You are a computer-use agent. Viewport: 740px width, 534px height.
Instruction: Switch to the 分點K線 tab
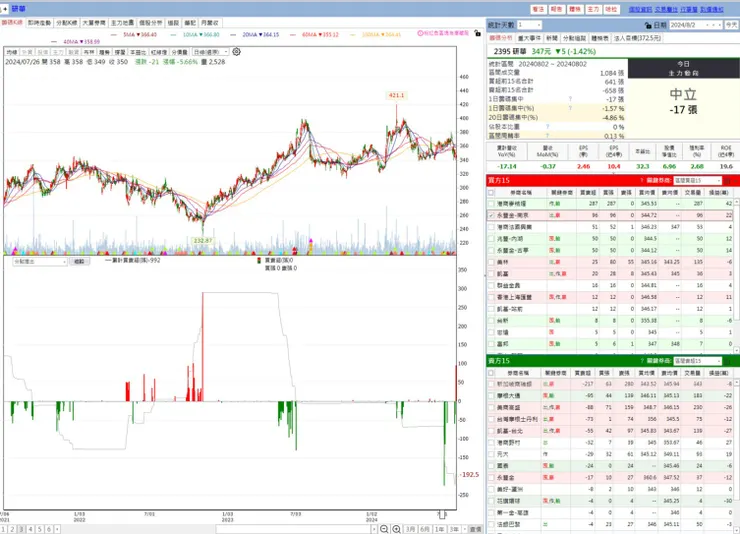(x=67, y=23)
